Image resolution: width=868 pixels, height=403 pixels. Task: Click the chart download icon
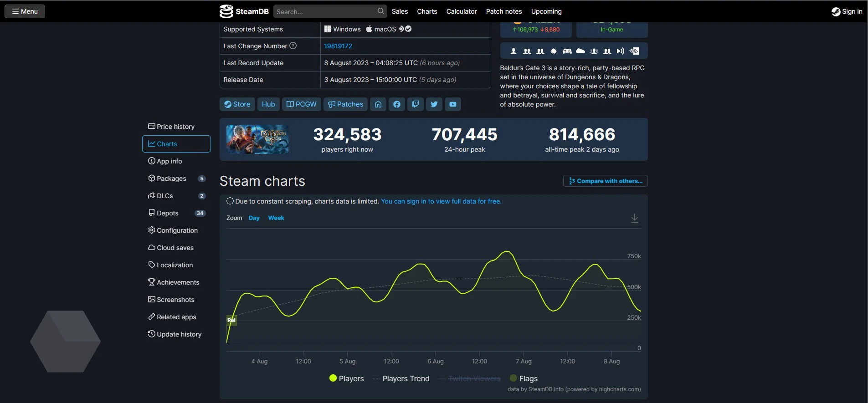click(634, 218)
